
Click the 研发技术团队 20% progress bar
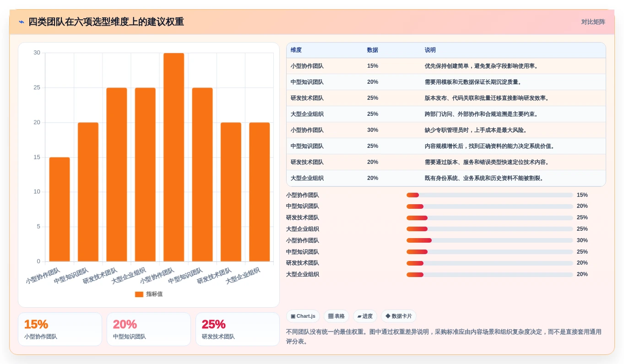pyautogui.click(x=489, y=263)
